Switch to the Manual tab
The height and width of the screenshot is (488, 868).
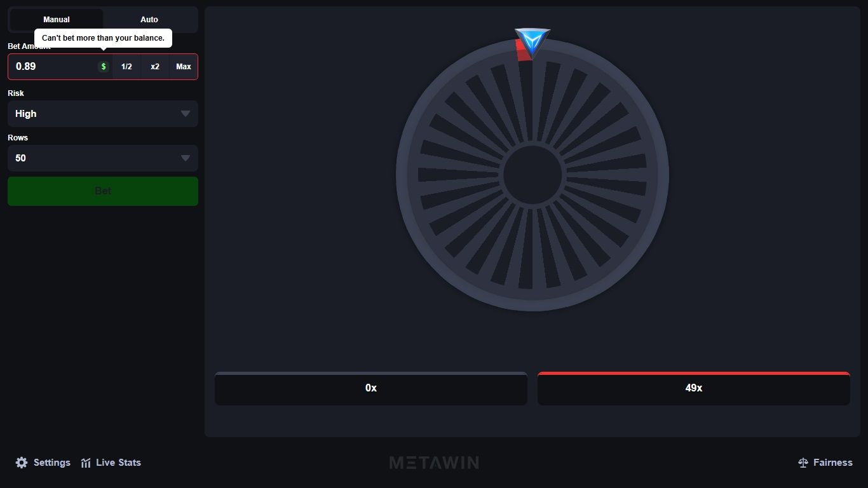point(57,20)
